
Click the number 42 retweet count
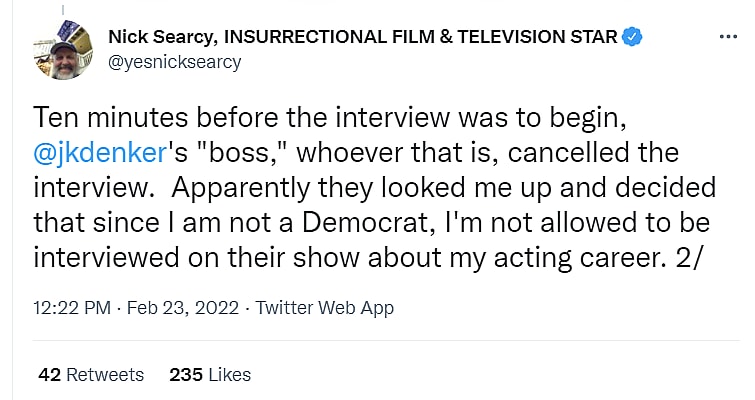[49, 375]
